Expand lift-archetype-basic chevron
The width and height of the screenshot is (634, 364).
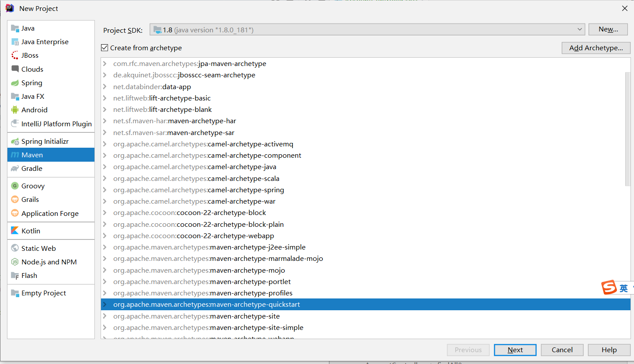(105, 98)
